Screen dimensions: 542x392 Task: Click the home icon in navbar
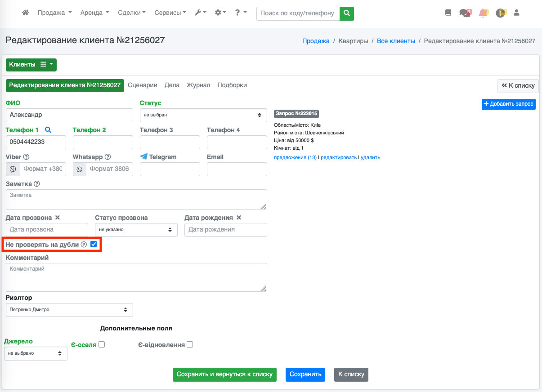[26, 13]
